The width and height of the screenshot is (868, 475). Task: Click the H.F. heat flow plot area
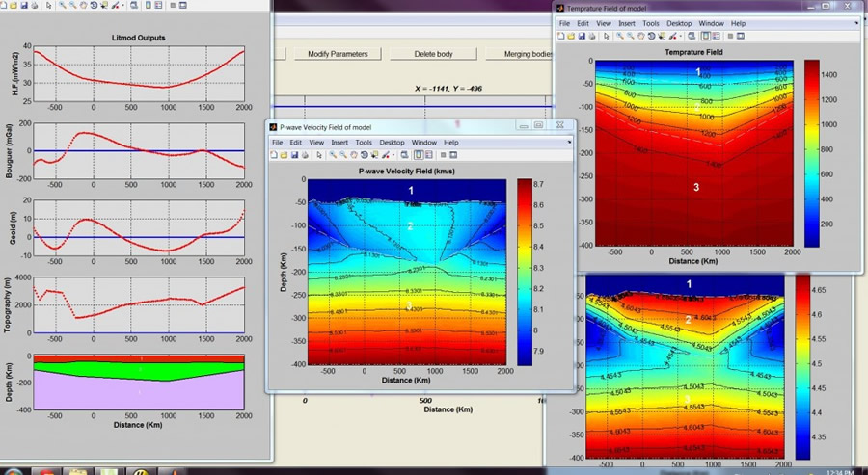(x=139, y=73)
